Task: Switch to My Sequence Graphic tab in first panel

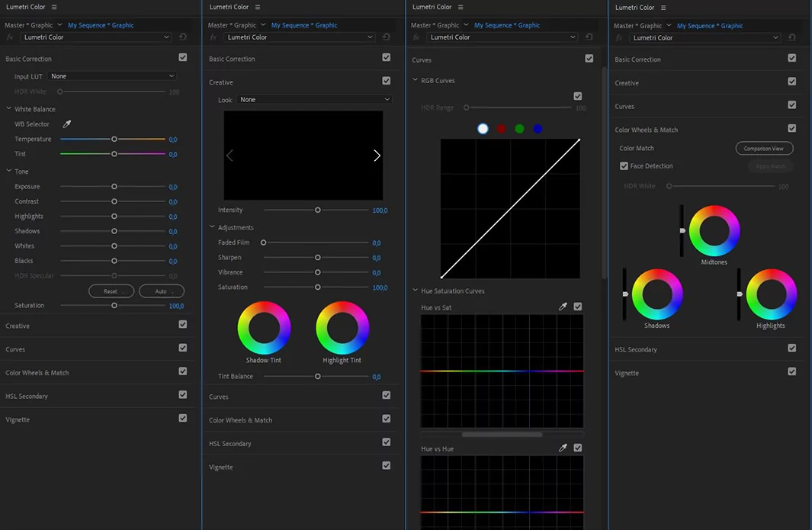Action: [101, 25]
